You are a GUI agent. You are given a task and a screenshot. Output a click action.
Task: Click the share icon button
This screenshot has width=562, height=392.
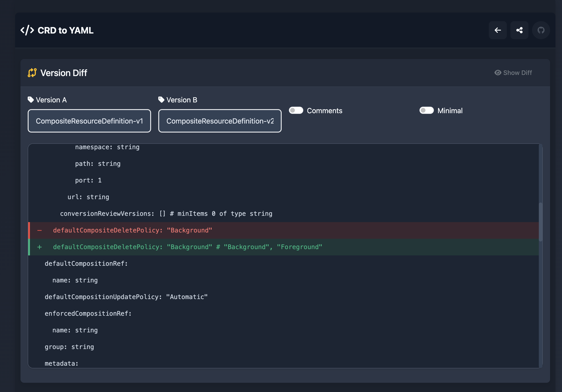pyautogui.click(x=519, y=30)
